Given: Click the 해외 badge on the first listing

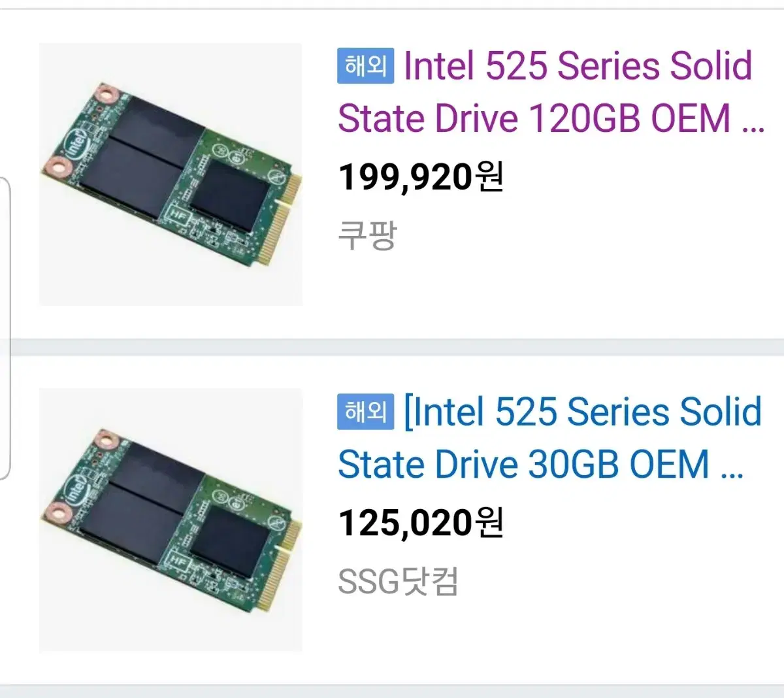Looking at the screenshot, I should click(x=364, y=66).
